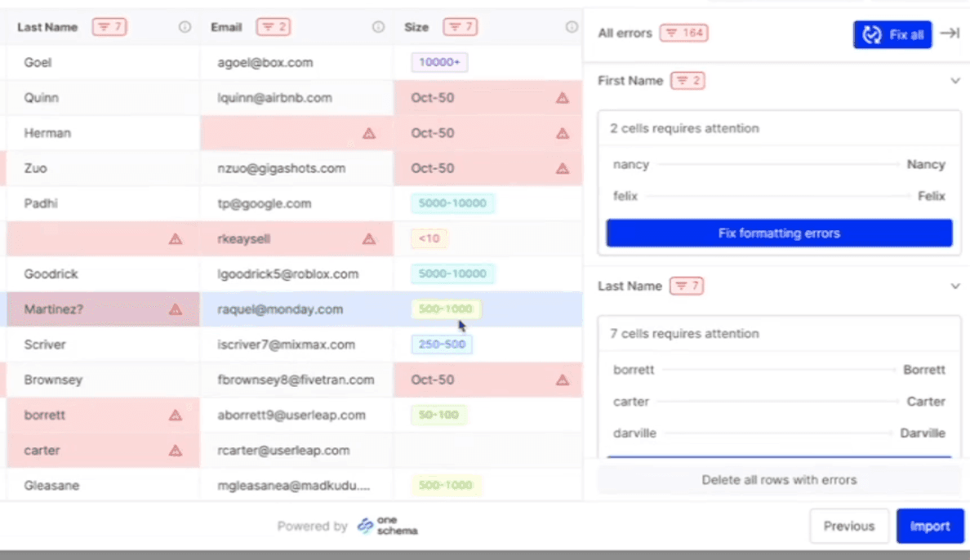This screenshot has height=560, width=970.
Task: Click the Fix all button
Action: [x=892, y=34]
